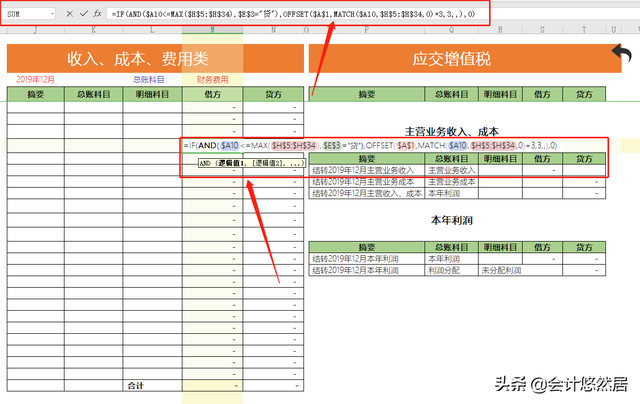Select column N header
Screen dimensions: 640x404
(x=273, y=30)
